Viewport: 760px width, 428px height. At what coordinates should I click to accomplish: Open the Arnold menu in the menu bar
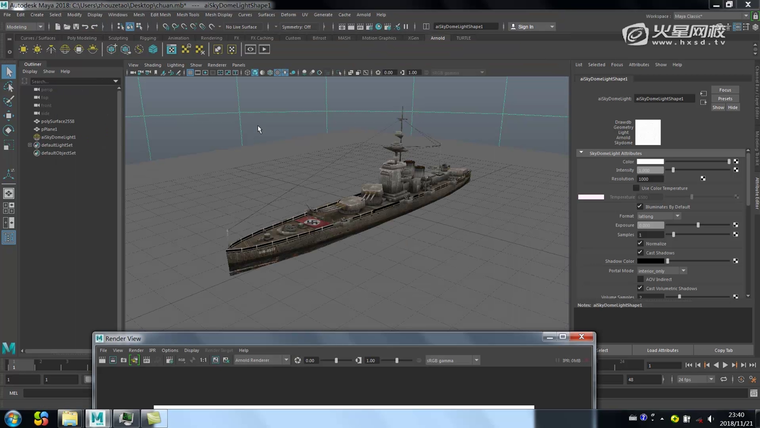tap(362, 15)
